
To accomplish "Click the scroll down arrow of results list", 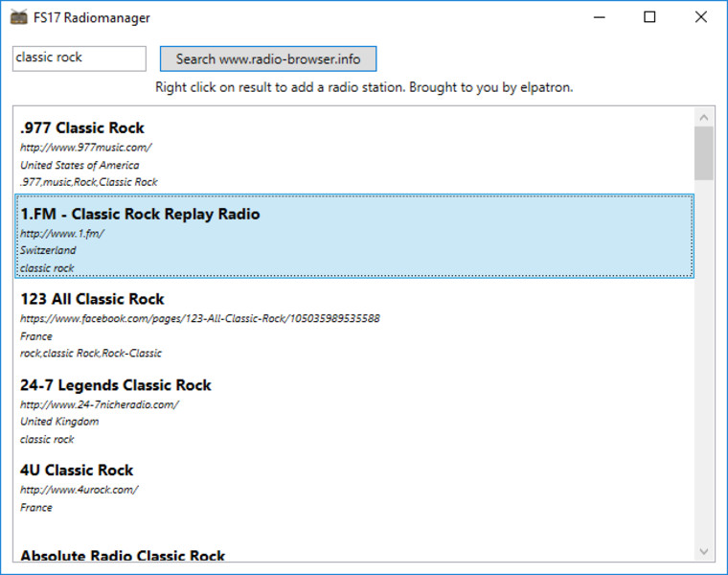I will [x=704, y=551].
